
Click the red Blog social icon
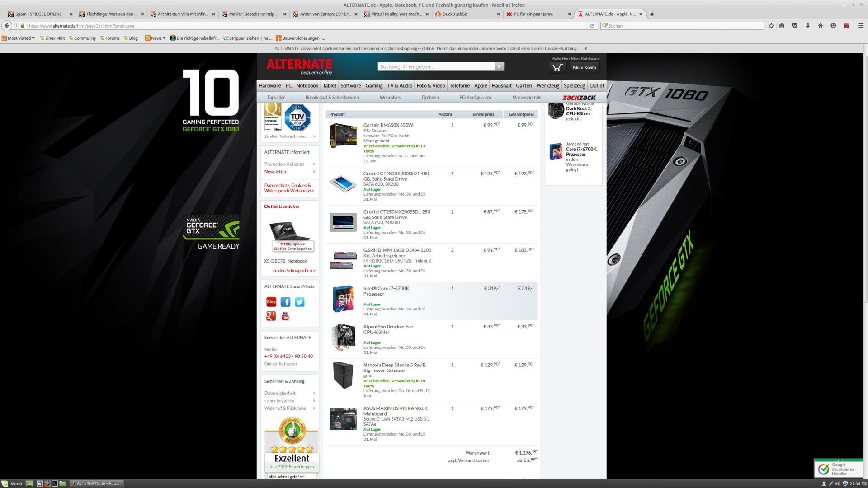coord(271,302)
